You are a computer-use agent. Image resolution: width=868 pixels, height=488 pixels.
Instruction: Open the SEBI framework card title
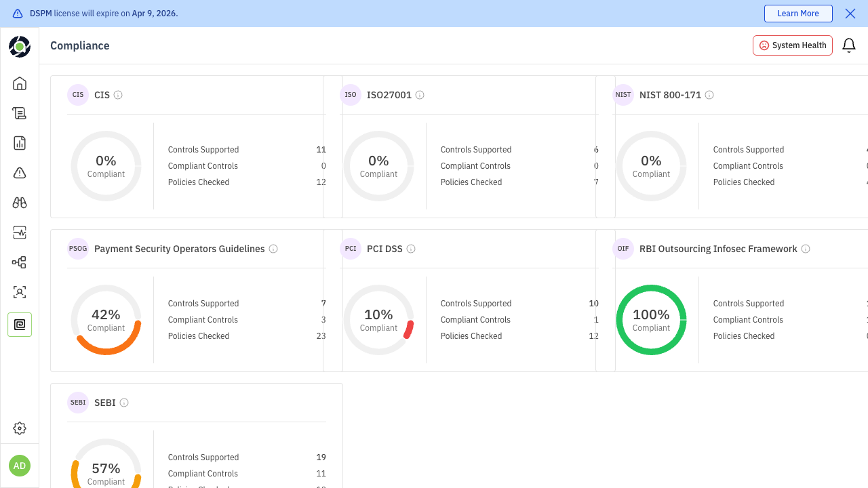click(x=104, y=403)
